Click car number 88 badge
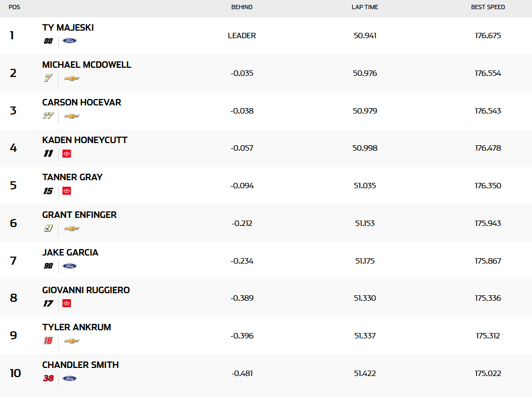532x397 pixels. pyautogui.click(x=48, y=41)
